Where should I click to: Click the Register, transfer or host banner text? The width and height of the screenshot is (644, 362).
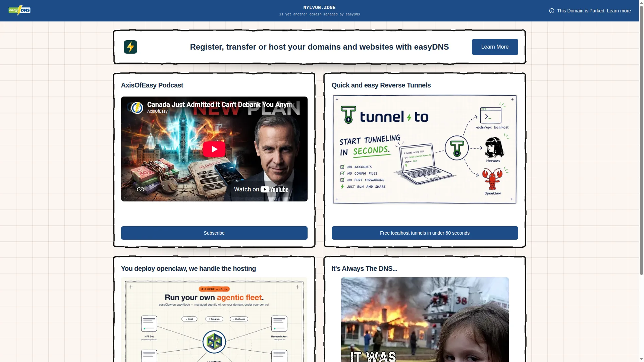click(319, 47)
